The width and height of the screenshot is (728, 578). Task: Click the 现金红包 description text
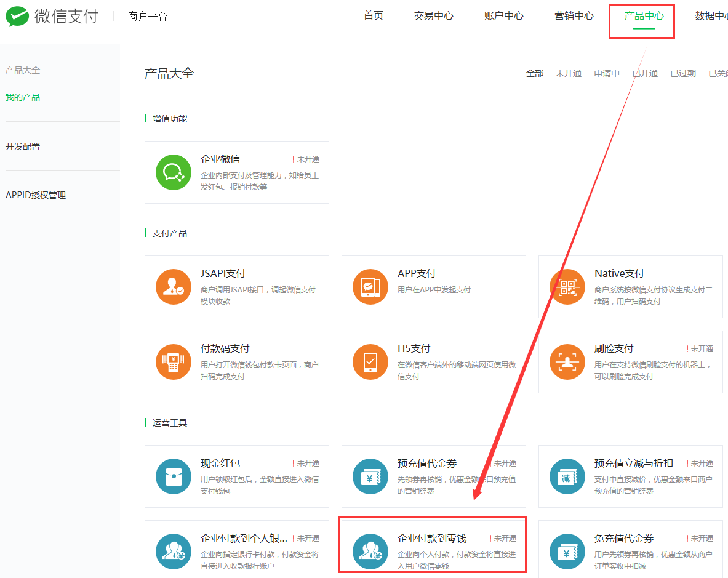pos(260,485)
